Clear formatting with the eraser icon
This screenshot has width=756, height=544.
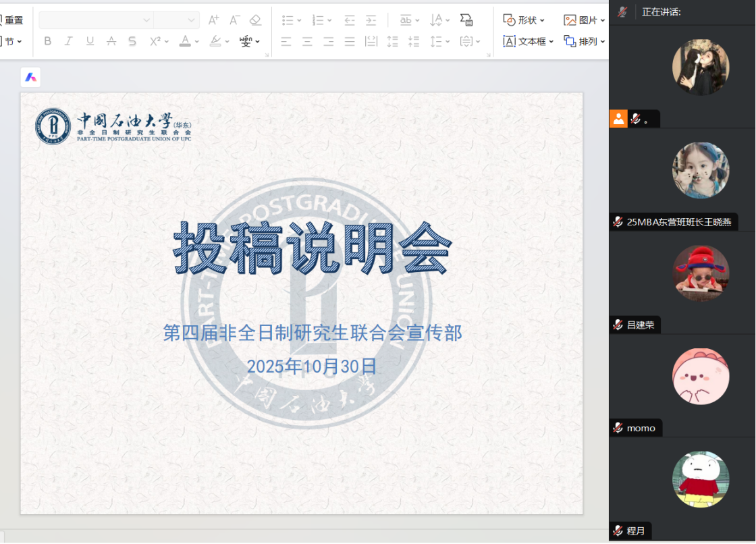click(255, 20)
